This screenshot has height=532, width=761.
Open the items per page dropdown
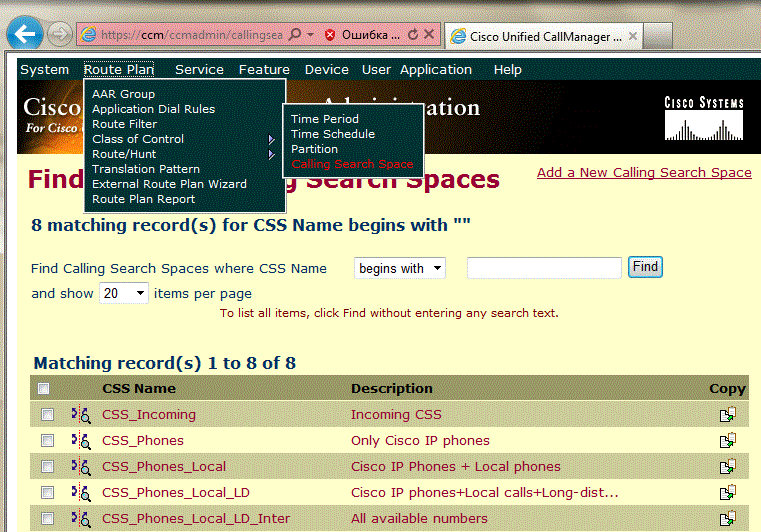(x=124, y=293)
